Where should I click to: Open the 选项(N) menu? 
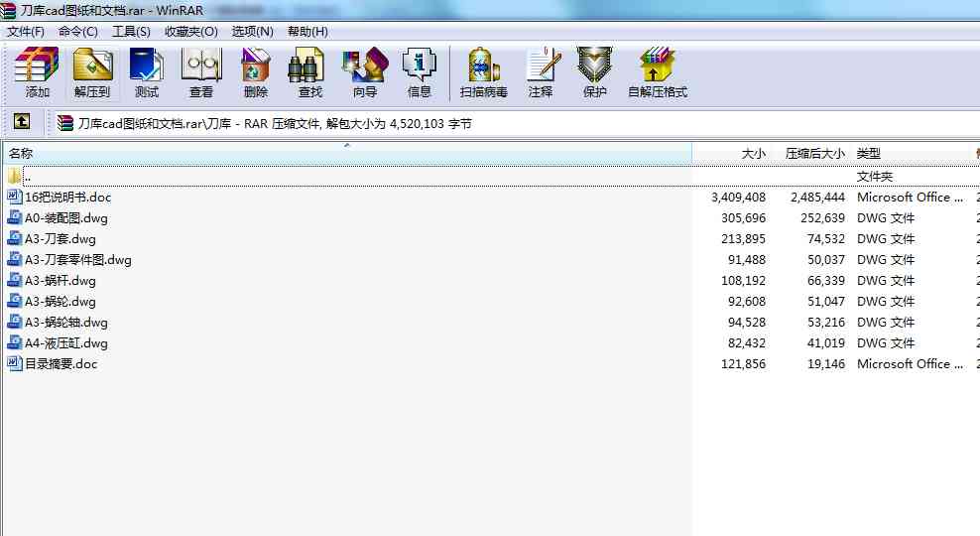[x=252, y=31]
